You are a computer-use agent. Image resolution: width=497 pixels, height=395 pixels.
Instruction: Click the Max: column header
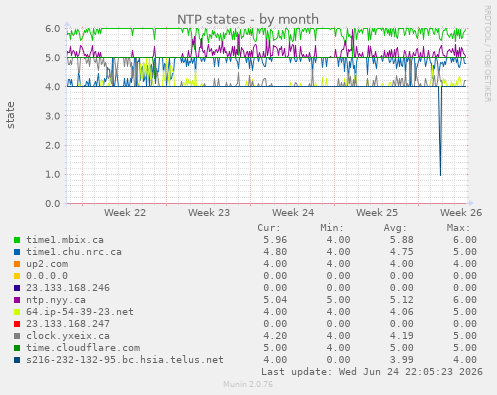point(458,228)
